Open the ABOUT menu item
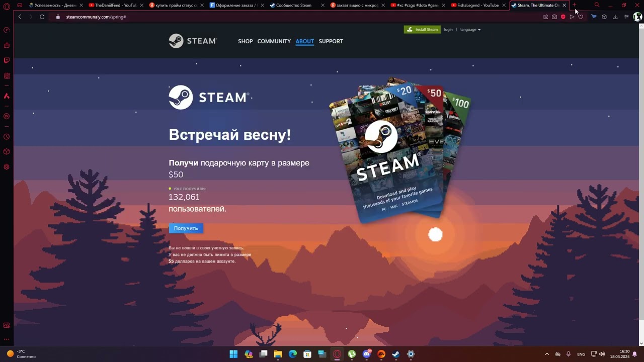Viewport: 644px width, 362px height. pos(305,41)
